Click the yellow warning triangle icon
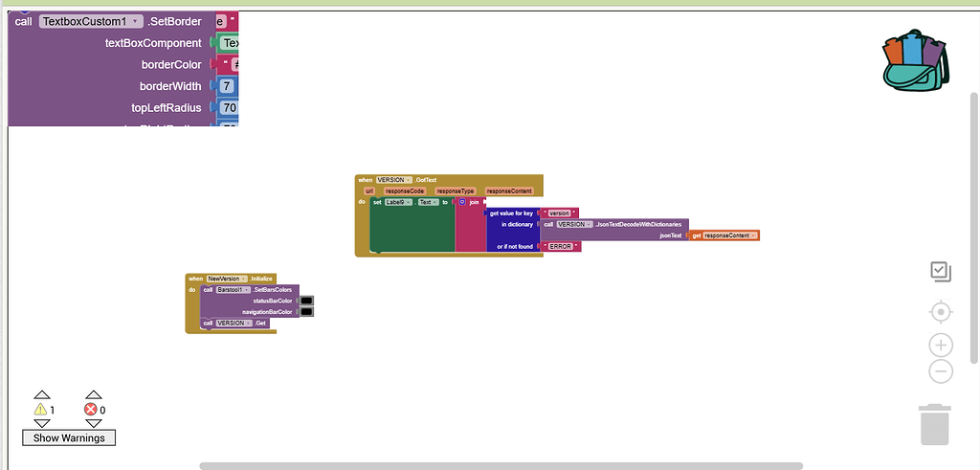 [x=40, y=410]
